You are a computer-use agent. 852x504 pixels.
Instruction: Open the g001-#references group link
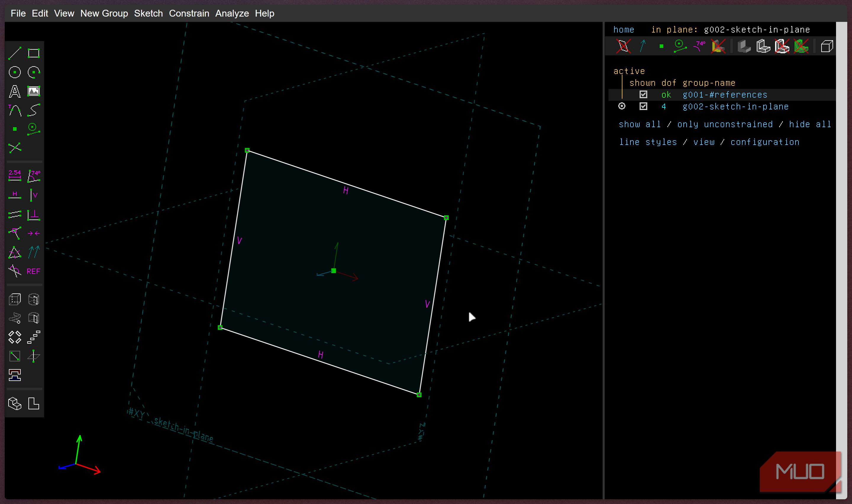[725, 95]
